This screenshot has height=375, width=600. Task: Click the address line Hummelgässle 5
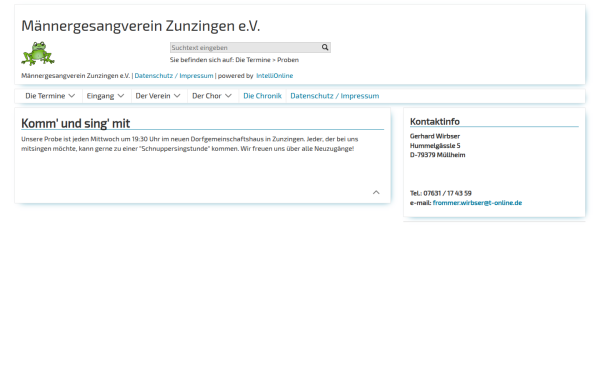pos(435,146)
